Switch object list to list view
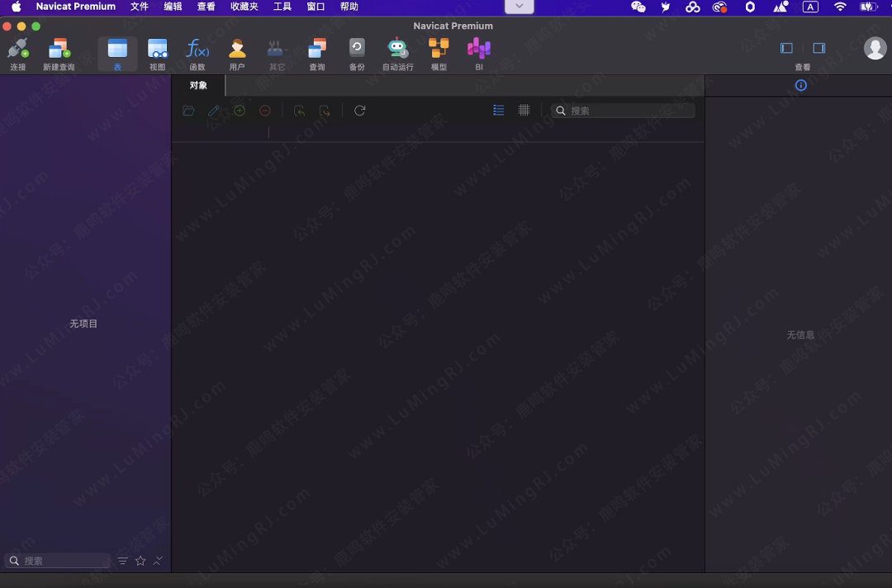892x588 pixels. (x=498, y=111)
